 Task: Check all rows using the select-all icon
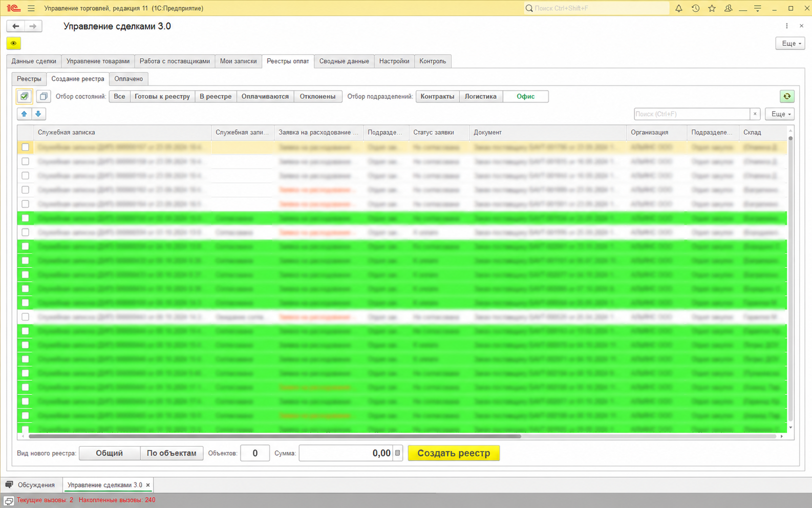pos(24,96)
